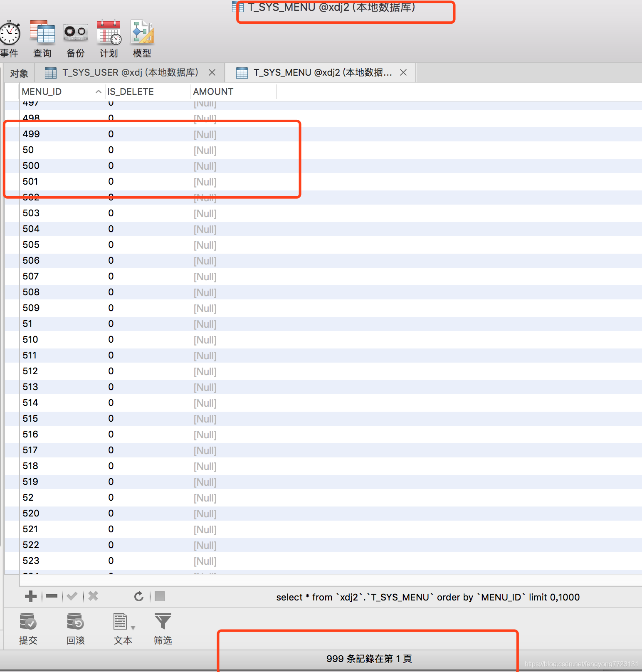
Task: Click the 提交 (Commit) button
Action: coord(28,628)
